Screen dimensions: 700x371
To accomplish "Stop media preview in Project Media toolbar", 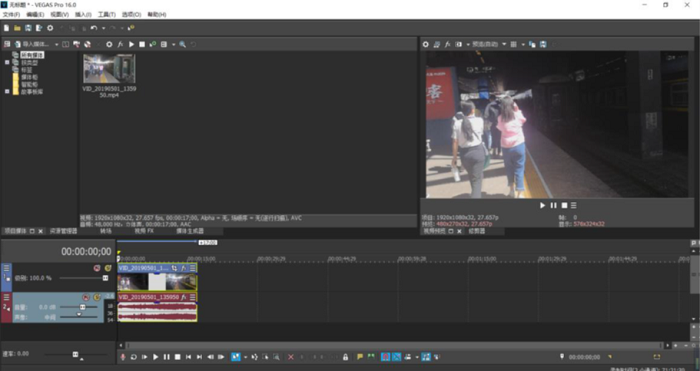I will coord(142,44).
